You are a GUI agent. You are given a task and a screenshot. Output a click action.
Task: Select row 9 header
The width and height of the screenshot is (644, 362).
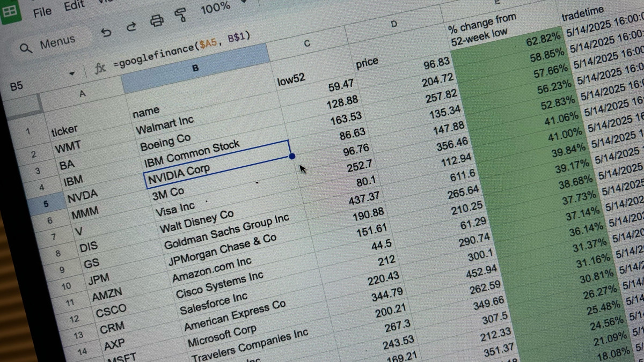pyautogui.click(x=62, y=270)
